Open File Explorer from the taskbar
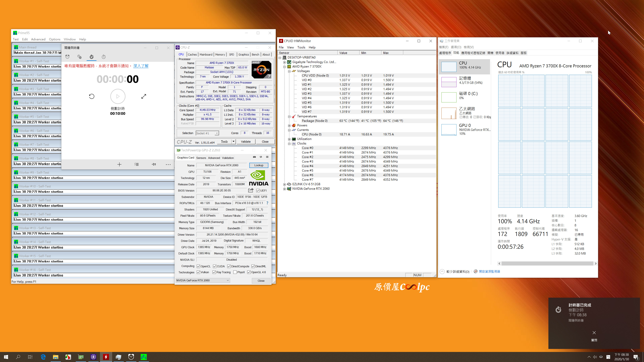The image size is (644, 362). pyautogui.click(x=56, y=357)
